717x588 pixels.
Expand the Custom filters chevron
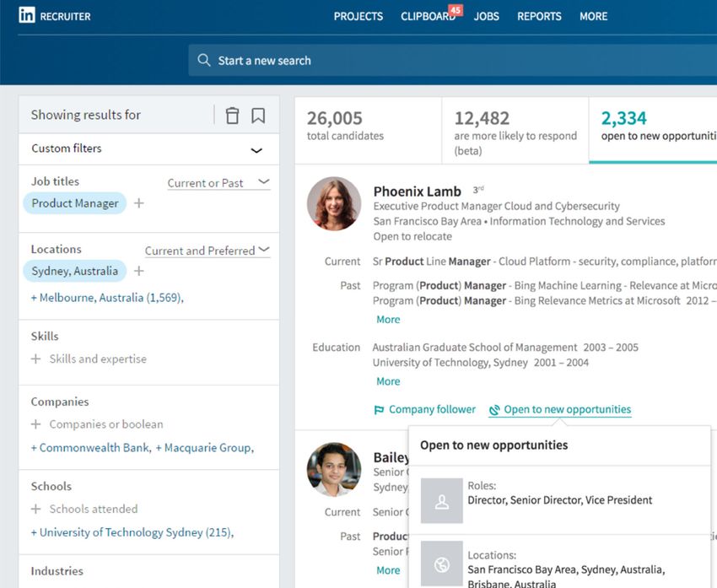pos(256,150)
